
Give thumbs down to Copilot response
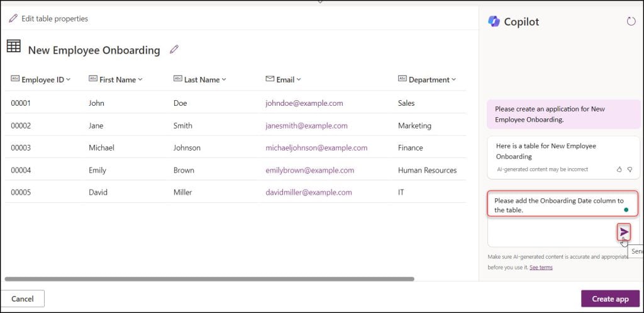pyautogui.click(x=630, y=169)
